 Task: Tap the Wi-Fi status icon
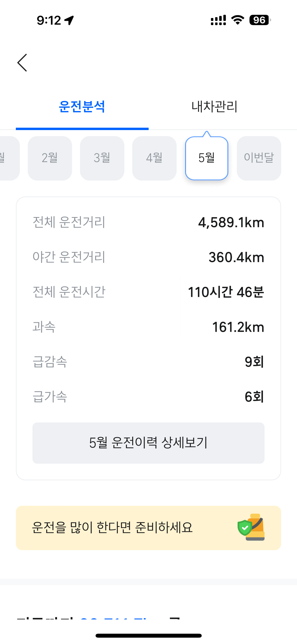tap(238, 20)
